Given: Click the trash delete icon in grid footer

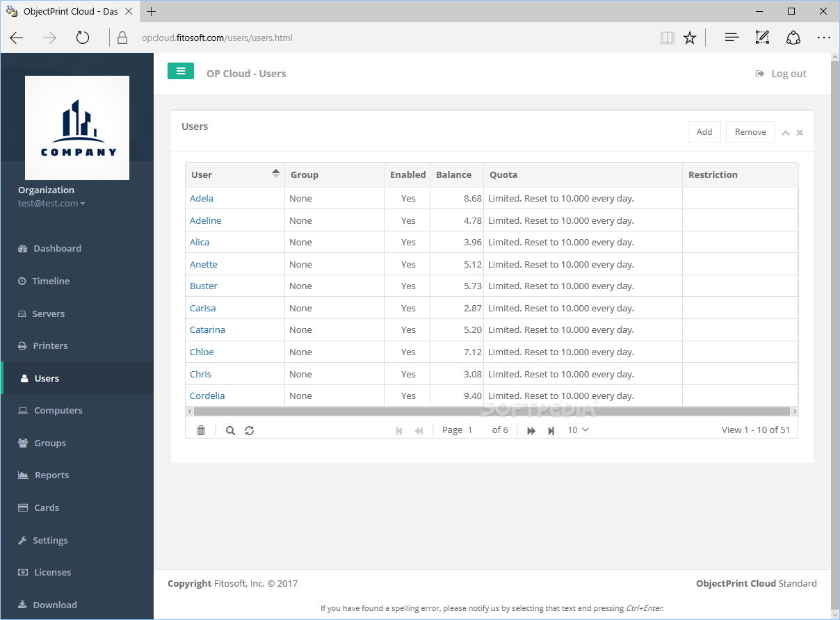Looking at the screenshot, I should pos(201,430).
